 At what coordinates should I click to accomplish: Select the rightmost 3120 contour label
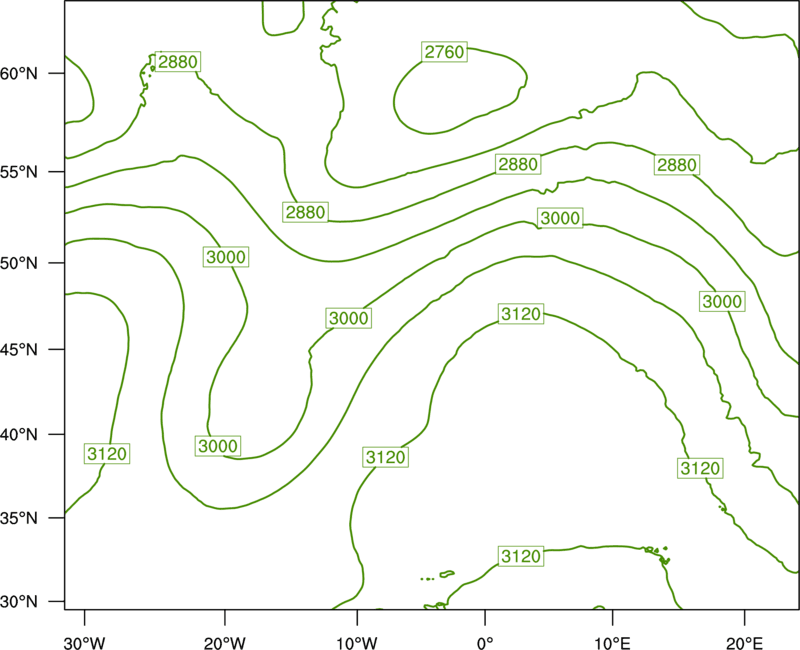tap(700, 468)
